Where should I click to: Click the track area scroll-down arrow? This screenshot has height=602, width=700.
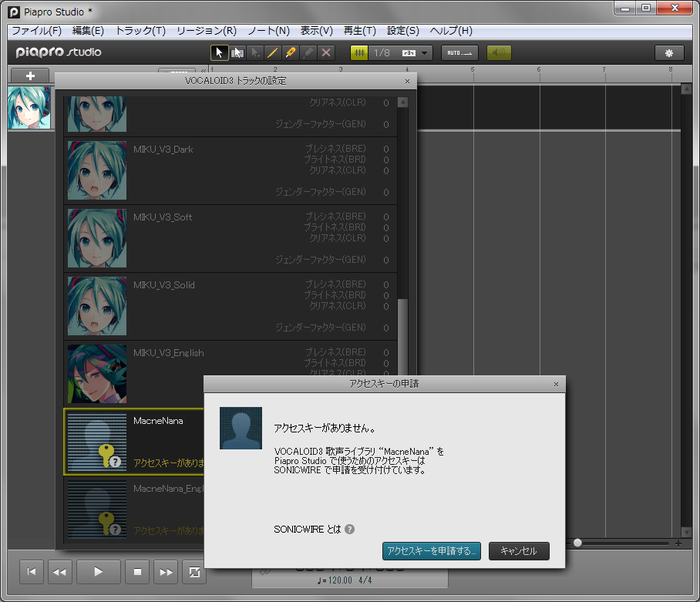coord(687,532)
